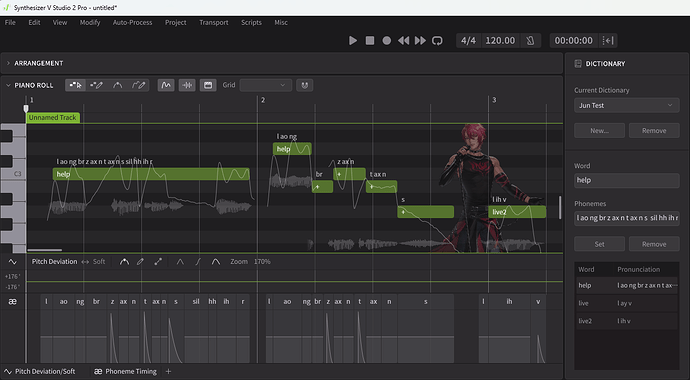690x380 pixels.
Task: Add a parameter panel with plus button
Action: point(168,372)
